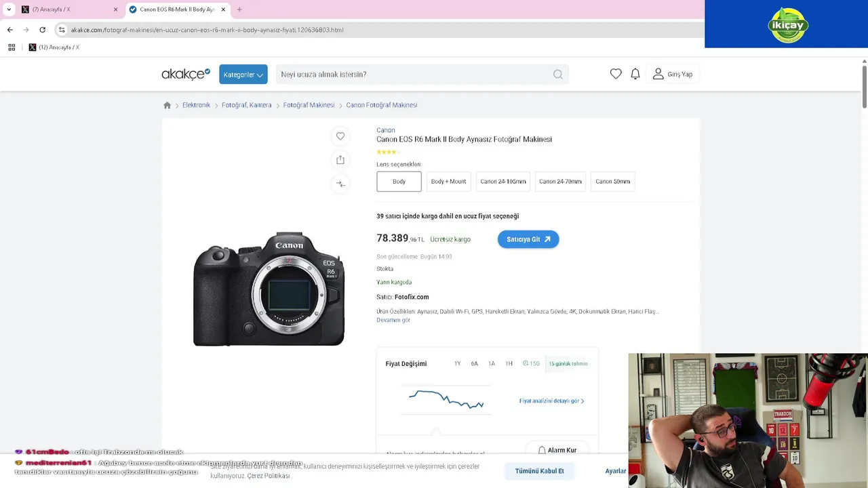
Task: Expand Devamını gör product features
Action: 393,320
